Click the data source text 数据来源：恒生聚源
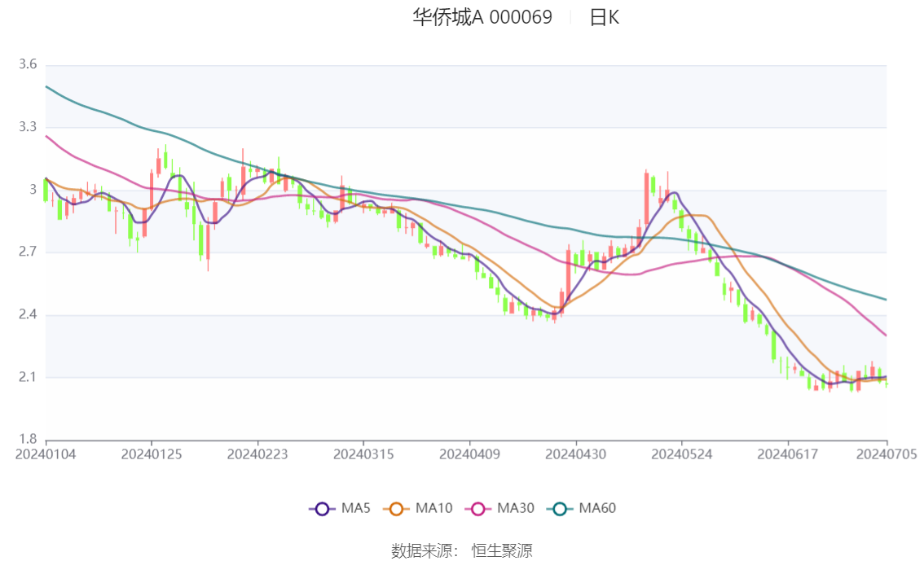This screenshot has width=924, height=561. click(x=462, y=551)
